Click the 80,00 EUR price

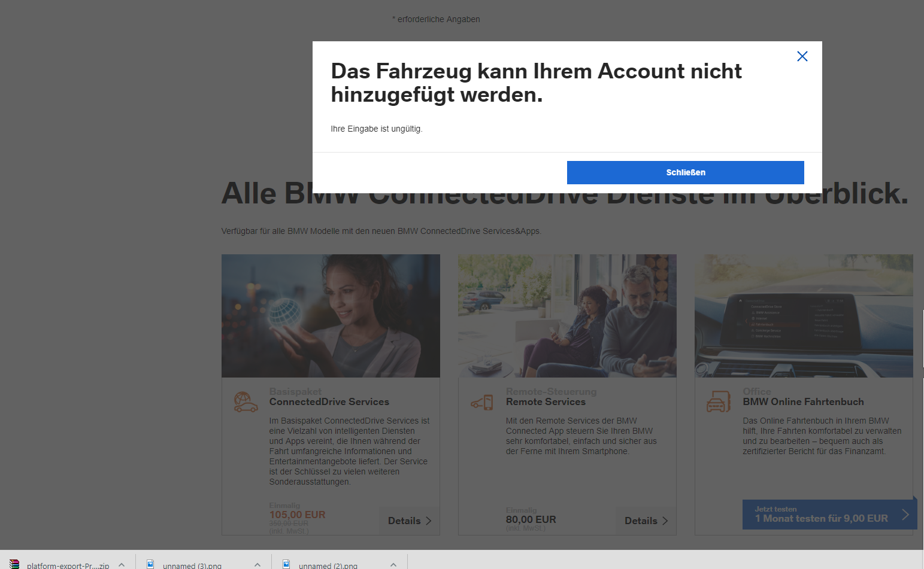point(531,519)
